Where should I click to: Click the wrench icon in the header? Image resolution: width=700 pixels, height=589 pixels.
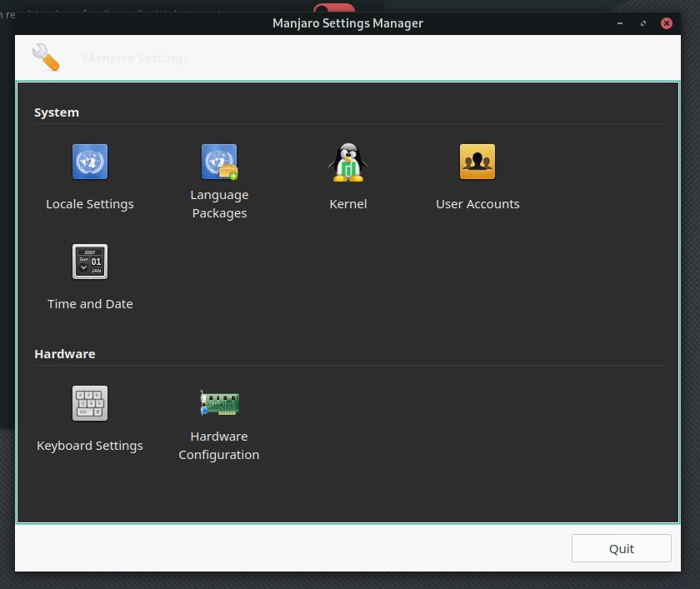pos(46,57)
